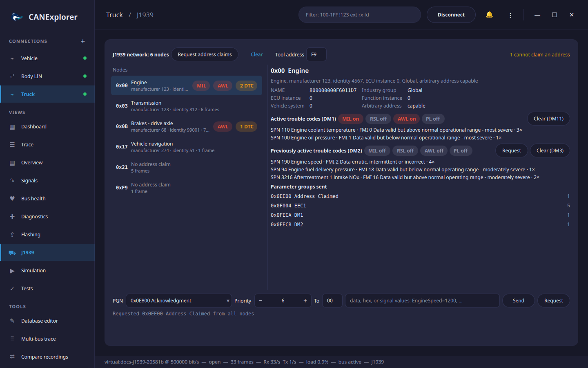Screen dimensions: 588x368
Task: Click the Tests checkmark icon
Action: pyautogui.click(x=12, y=289)
